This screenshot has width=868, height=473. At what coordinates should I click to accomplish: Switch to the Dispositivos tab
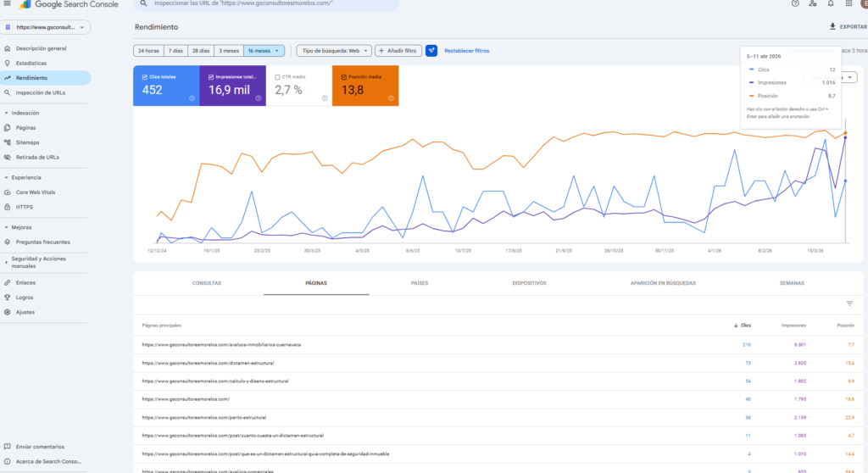(529, 283)
